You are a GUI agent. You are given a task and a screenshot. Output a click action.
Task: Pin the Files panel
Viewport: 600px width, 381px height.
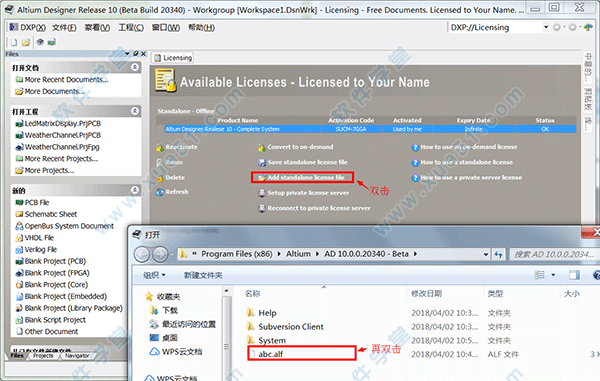pyautogui.click(x=135, y=54)
